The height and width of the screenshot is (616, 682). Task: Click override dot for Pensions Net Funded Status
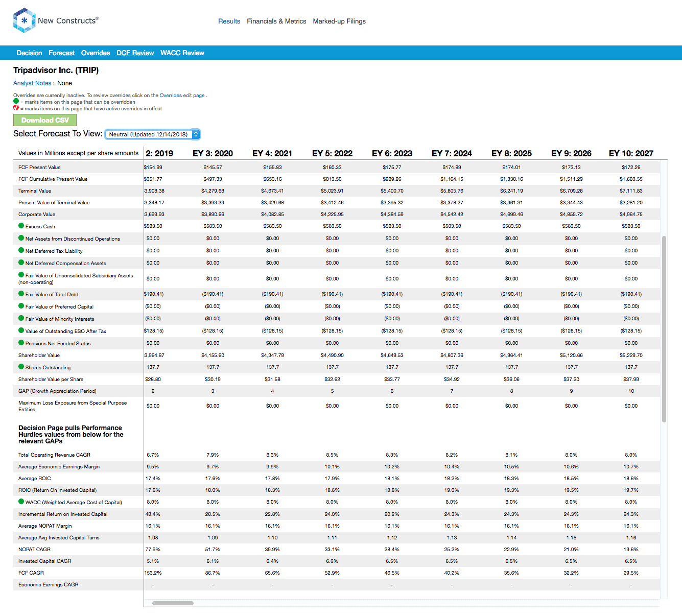(21, 343)
